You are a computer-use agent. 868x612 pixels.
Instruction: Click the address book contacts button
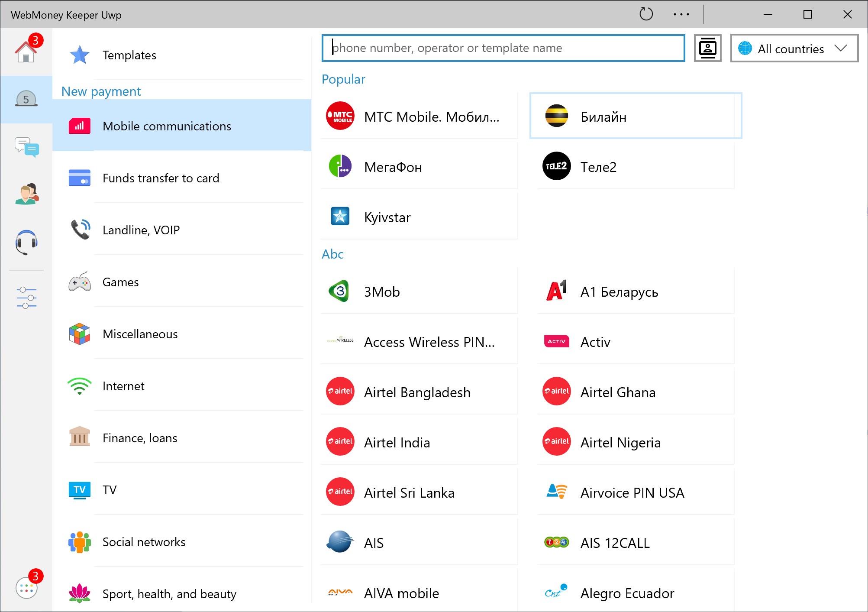pos(707,48)
